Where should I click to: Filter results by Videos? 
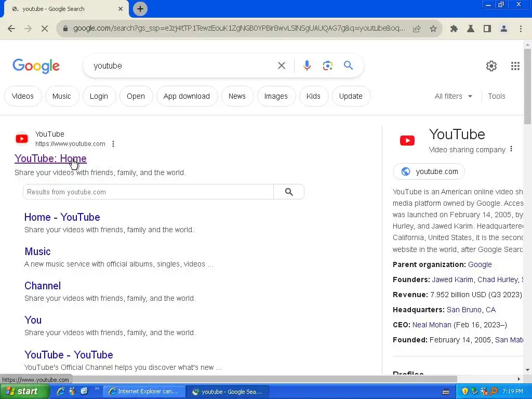pos(23,96)
